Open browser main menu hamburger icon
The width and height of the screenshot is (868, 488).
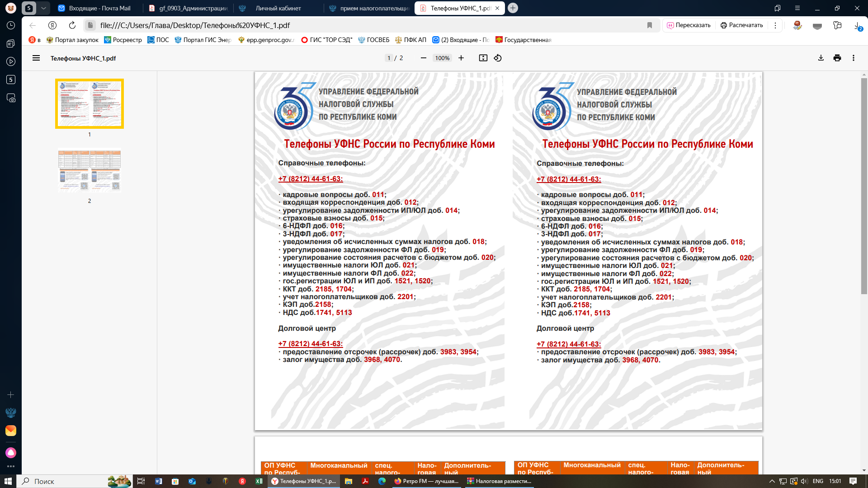pyautogui.click(x=797, y=8)
